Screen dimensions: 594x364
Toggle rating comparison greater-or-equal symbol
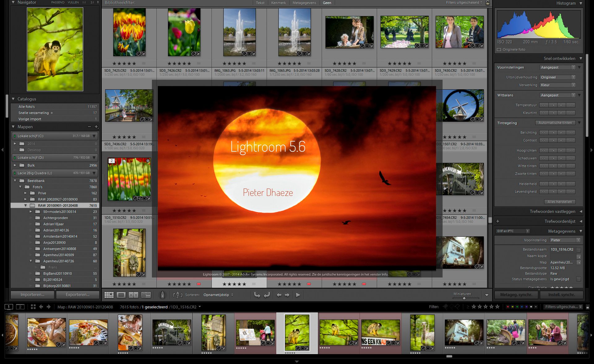coord(468,307)
